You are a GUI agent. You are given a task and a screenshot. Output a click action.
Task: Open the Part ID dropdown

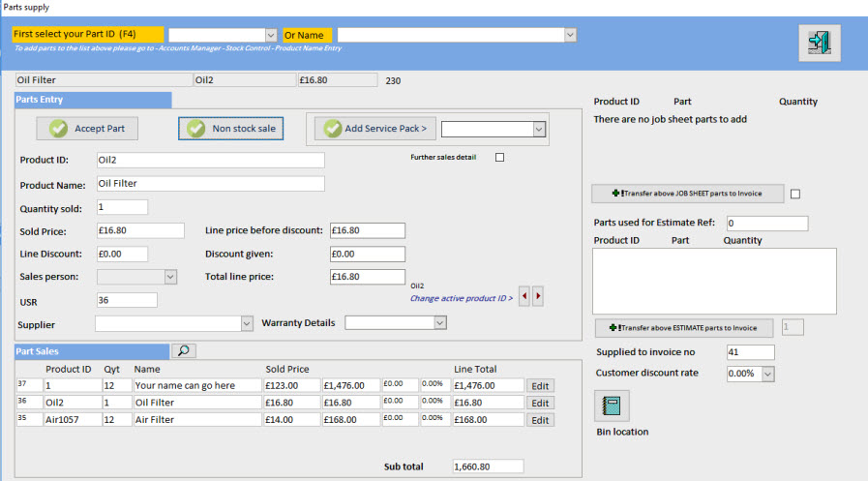pyautogui.click(x=271, y=35)
